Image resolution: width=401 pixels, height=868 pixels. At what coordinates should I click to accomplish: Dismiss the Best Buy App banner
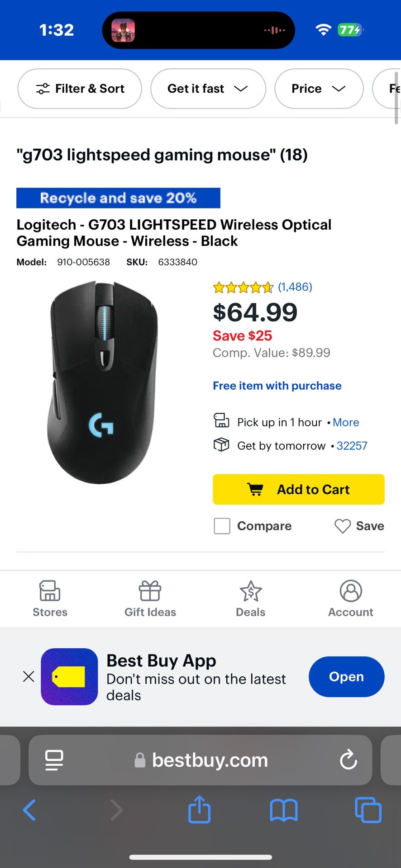tap(29, 676)
